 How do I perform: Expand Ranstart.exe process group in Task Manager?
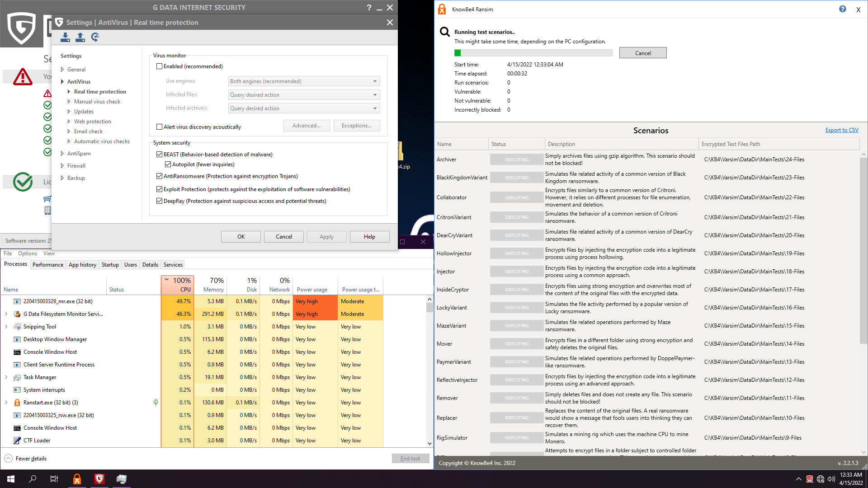click(6, 403)
